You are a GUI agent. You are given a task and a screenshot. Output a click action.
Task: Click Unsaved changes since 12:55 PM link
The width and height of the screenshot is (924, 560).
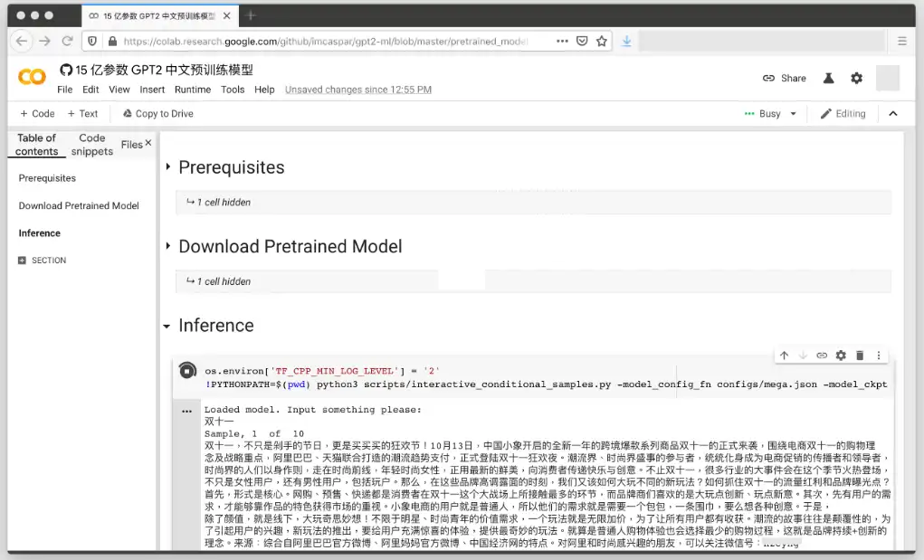point(358,90)
